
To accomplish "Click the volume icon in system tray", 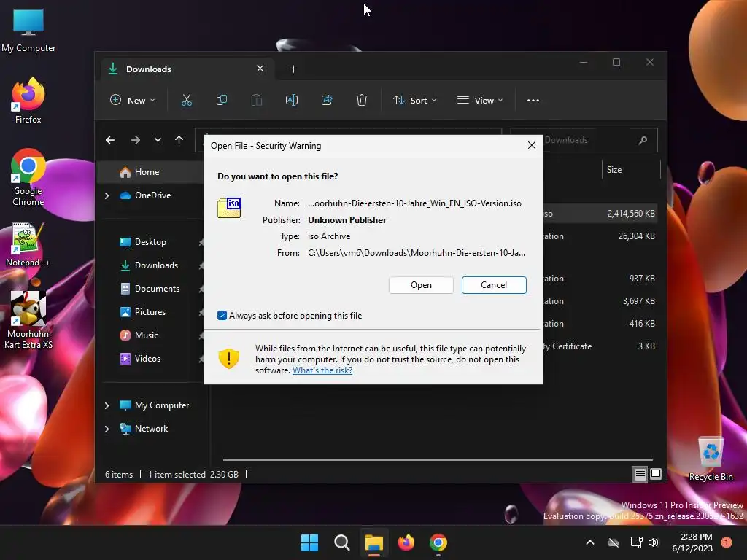I will click(x=654, y=542).
